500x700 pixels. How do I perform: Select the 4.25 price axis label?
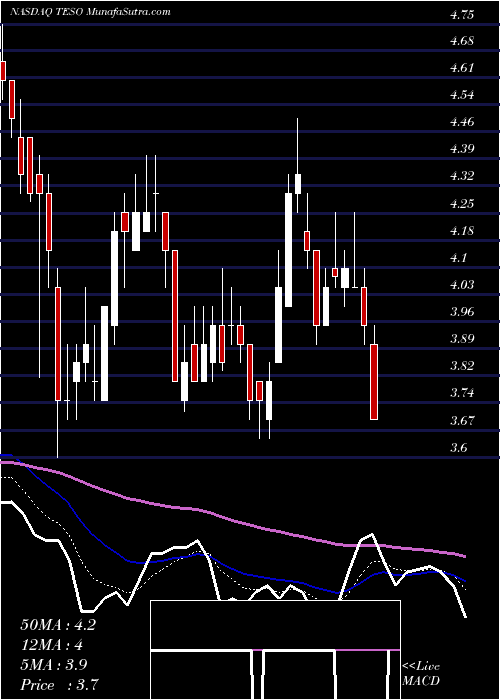tap(462, 204)
